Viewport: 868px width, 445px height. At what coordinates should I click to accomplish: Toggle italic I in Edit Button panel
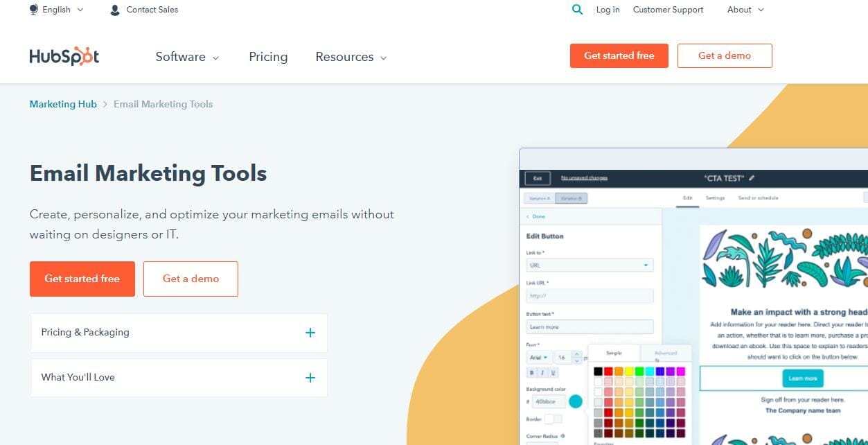point(542,373)
